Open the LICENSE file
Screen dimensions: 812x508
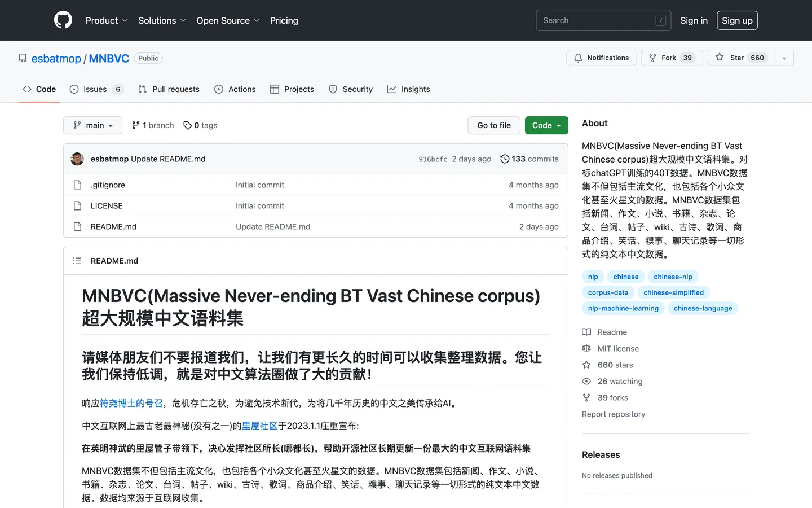pos(107,206)
